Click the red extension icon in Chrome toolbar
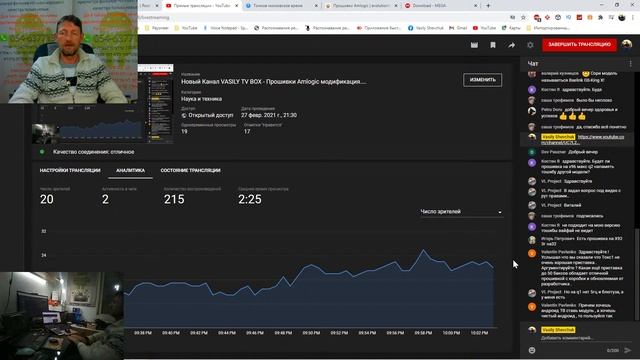The width and height of the screenshot is (640, 360). click(579, 18)
